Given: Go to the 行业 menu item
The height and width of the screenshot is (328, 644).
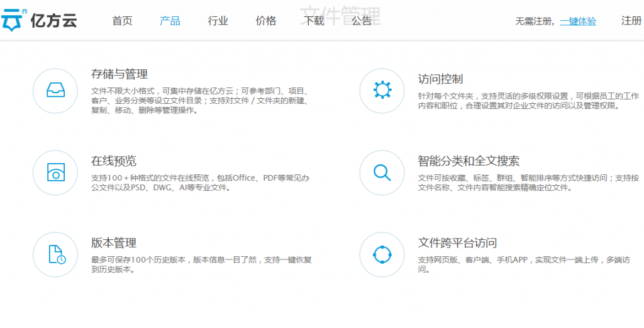Looking at the screenshot, I should pyautogui.click(x=218, y=21).
